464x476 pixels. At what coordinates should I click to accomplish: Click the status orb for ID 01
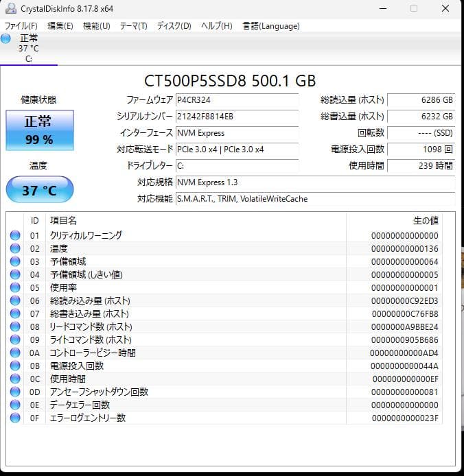tap(15, 235)
